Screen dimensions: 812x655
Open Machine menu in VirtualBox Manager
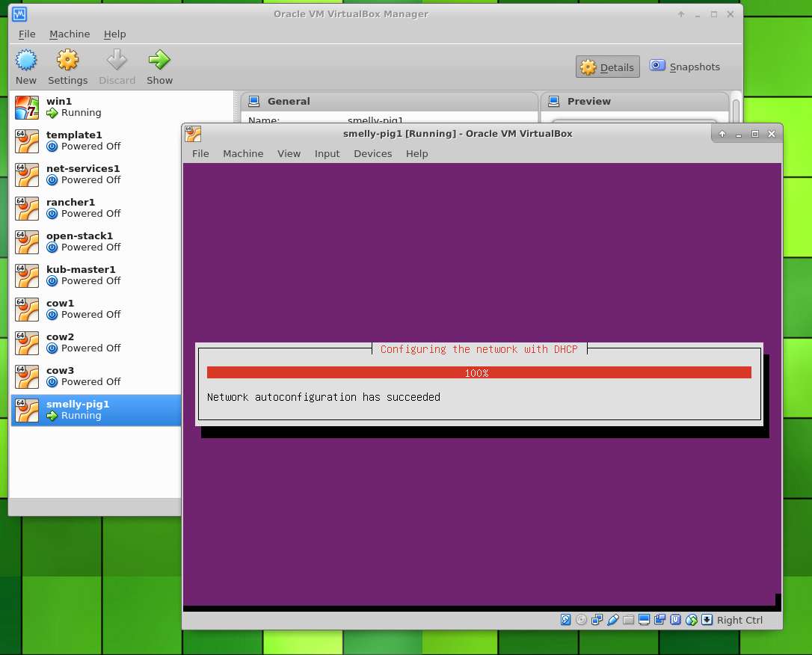pyautogui.click(x=70, y=34)
